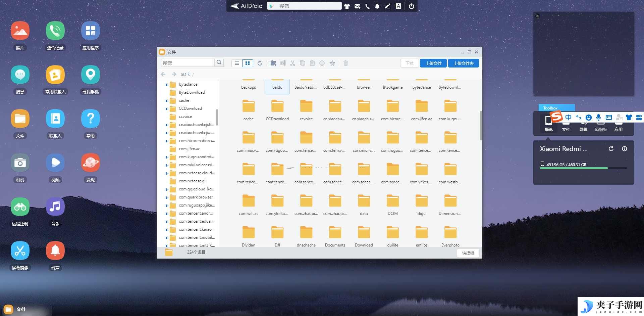Open the 相机 camera icon
644x316 pixels.
pyautogui.click(x=20, y=163)
